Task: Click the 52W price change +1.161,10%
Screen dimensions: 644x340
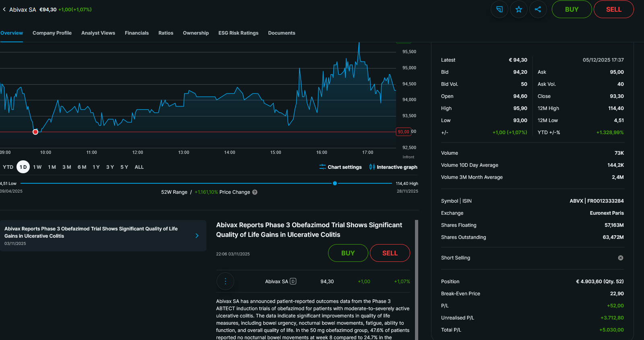Action: point(206,192)
